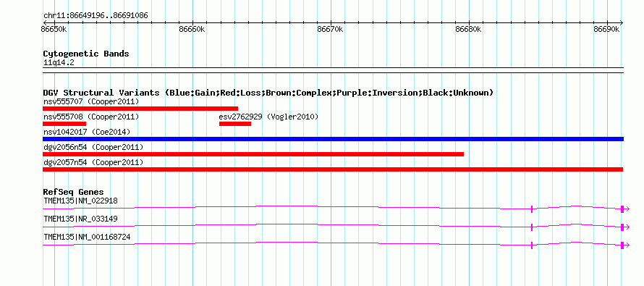Select the TMEM135|NM_022918 transcript line

pyautogui.click(x=336, y=209)
